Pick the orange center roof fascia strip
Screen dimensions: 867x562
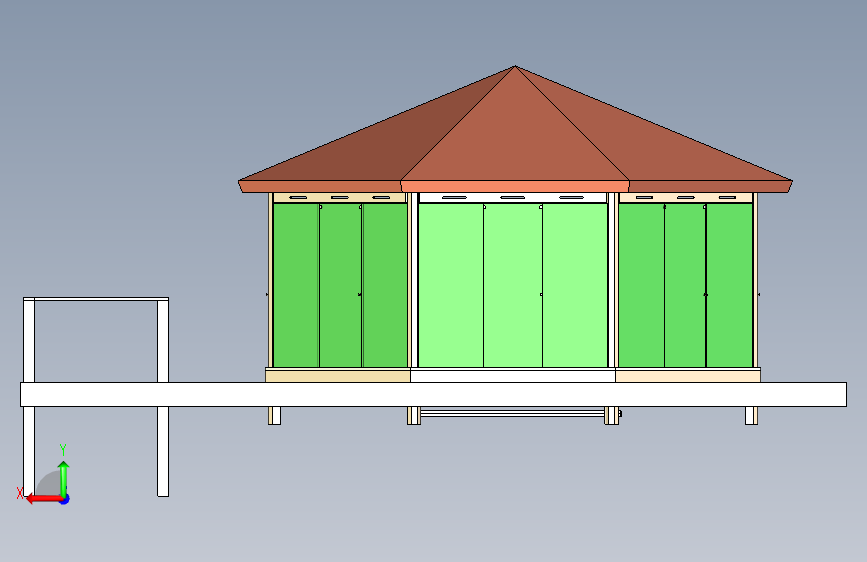point(515,186)
